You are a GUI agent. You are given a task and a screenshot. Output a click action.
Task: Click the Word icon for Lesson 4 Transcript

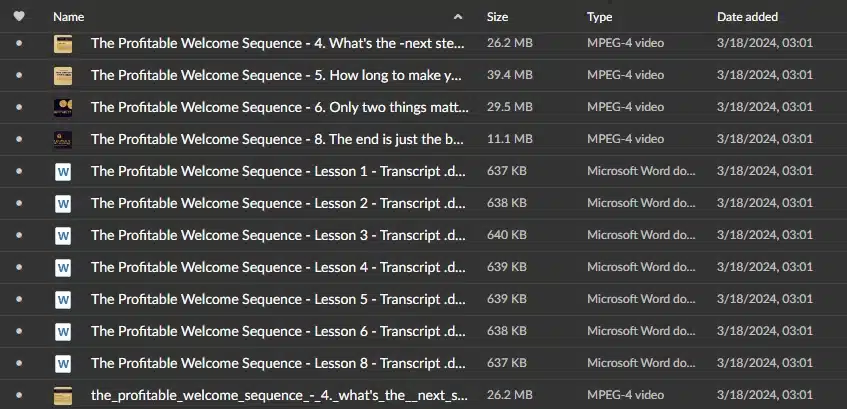point(63,267)
